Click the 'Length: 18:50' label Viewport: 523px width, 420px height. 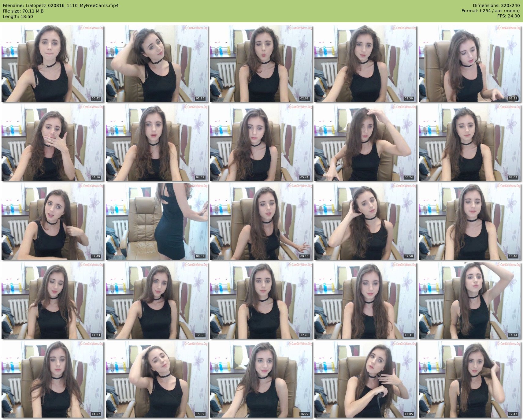pos(18,17)
